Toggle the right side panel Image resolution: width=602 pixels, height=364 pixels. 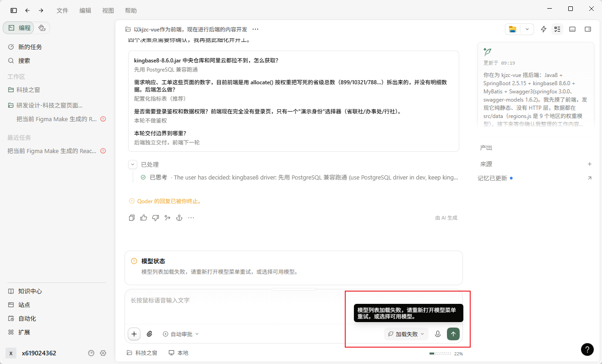coord(588,29)
